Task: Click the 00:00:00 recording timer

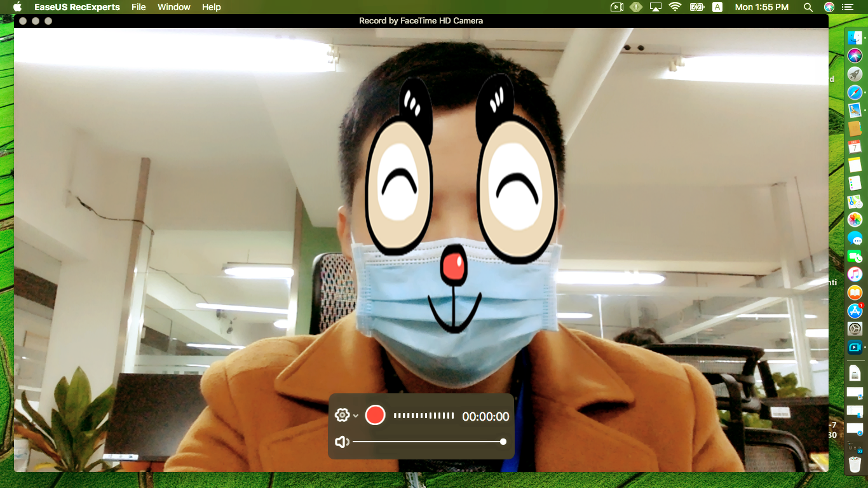Action: (485, 417)
